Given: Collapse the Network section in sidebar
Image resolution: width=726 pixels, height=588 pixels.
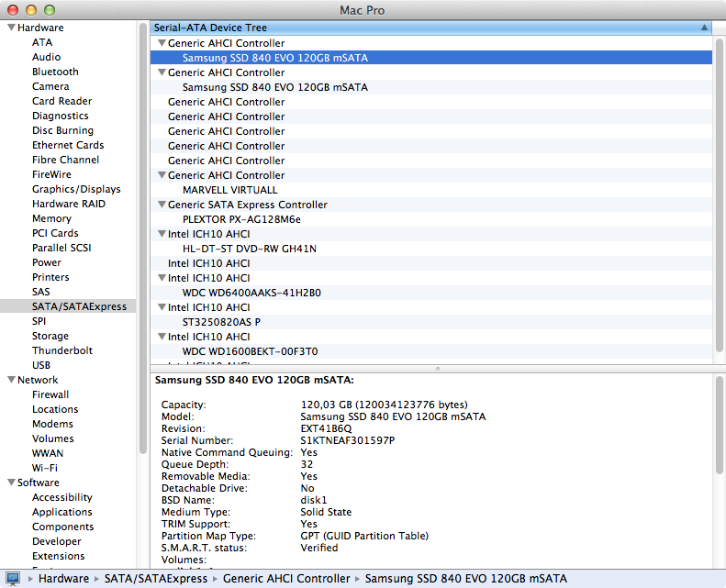Looking at the screenshot, I should pos(12,380).
